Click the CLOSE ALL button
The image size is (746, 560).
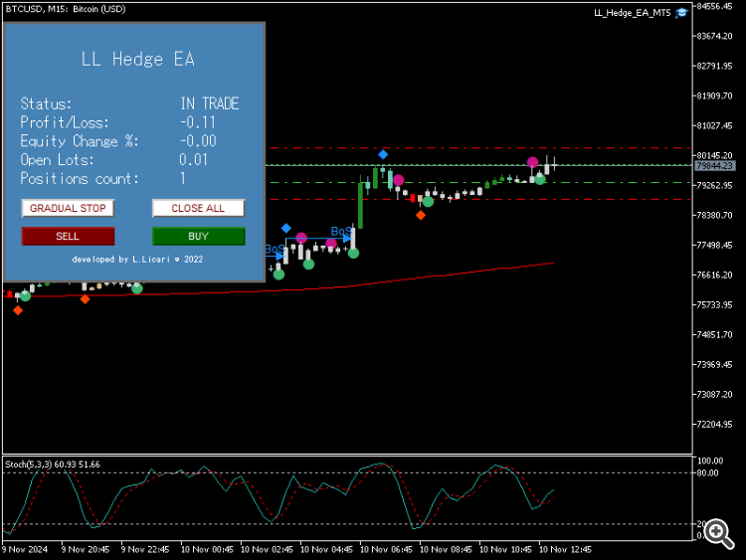click(x=198, y=208)
